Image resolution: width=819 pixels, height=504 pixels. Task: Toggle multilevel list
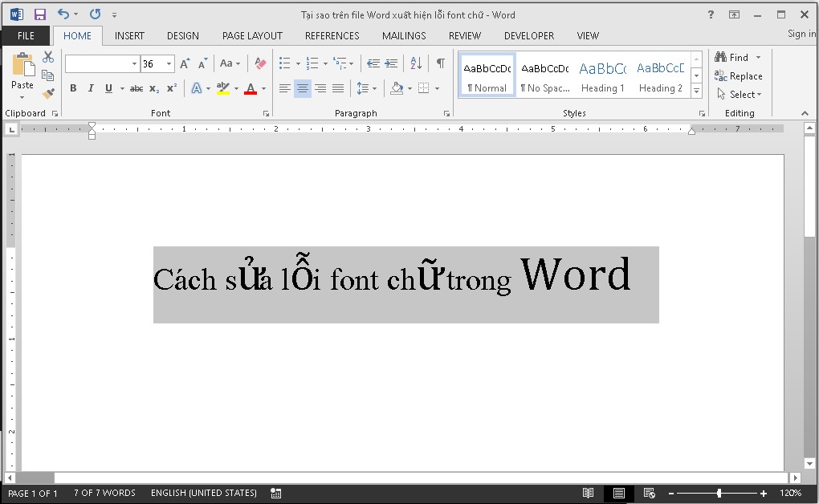(x=340, y=63)
